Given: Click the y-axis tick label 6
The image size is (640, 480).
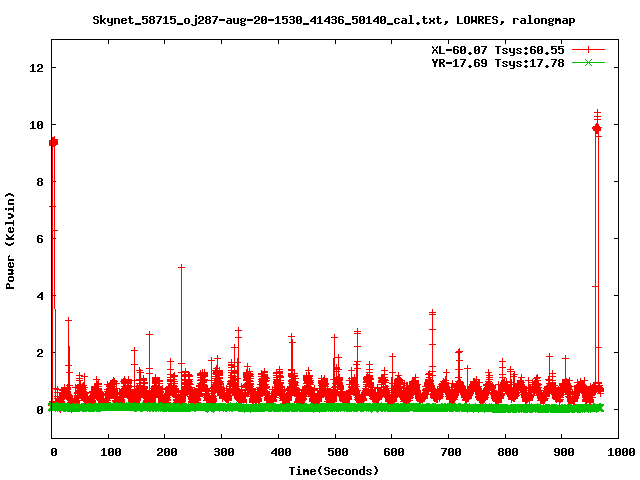Looking at the screenshot, I should 40,239.
